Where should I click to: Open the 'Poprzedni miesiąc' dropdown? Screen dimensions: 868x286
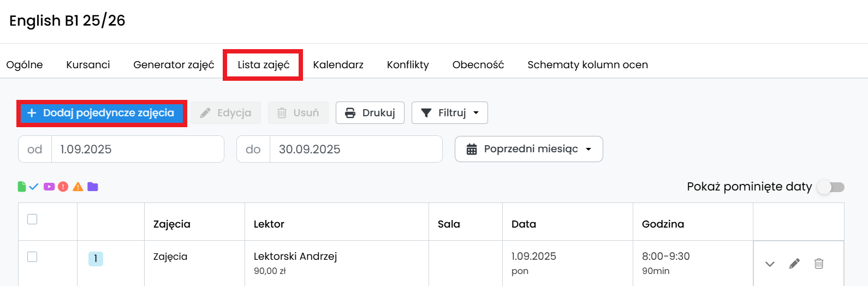pyautogui.click(x=528, y=149)
